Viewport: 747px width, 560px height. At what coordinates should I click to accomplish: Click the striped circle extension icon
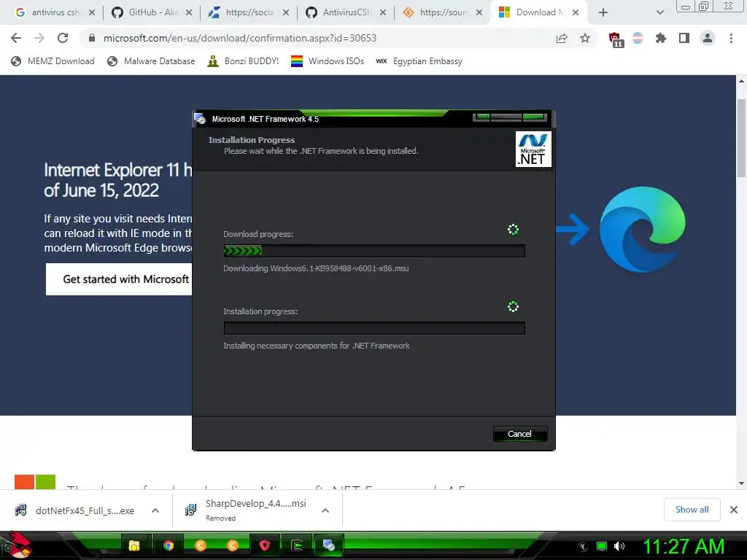(x=638, y=38)
